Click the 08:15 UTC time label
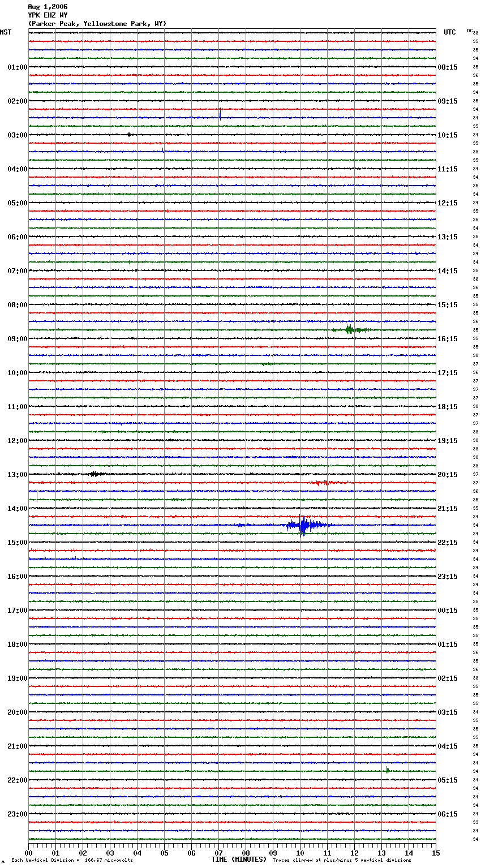Image resolution: width=481 pixels, height=868 pixels. [448, 67]
